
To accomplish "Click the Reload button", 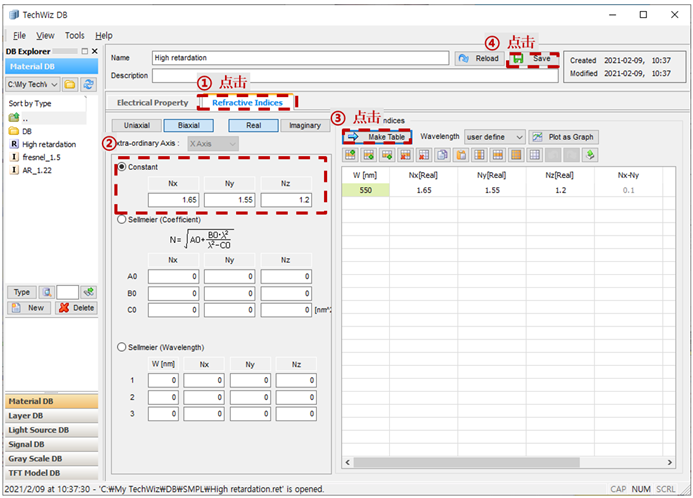I will [x=480, y=58].
